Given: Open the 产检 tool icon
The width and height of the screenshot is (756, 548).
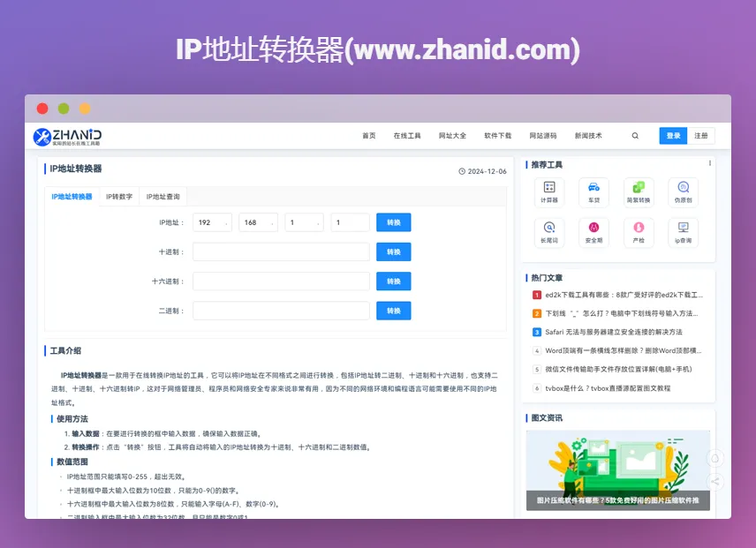Looking at the screenshot, I should [639, 232].
